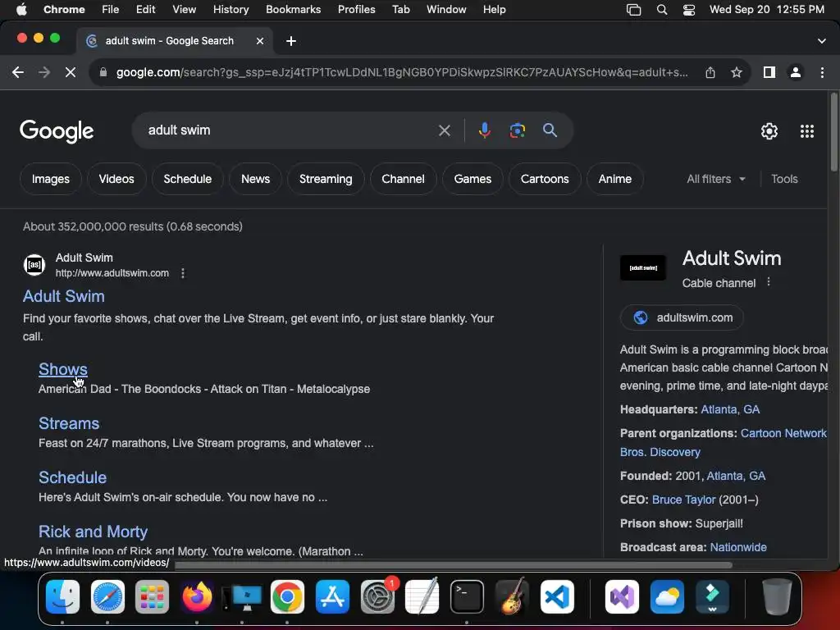The image size is (840, 630).
Task: Open the File menu
Action: point(111,10)
